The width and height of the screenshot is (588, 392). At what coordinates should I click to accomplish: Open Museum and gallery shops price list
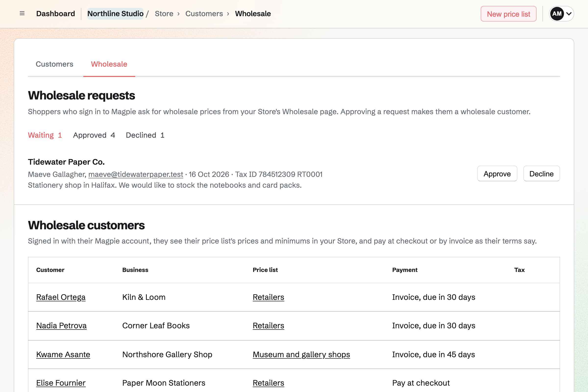coord(301,355)
